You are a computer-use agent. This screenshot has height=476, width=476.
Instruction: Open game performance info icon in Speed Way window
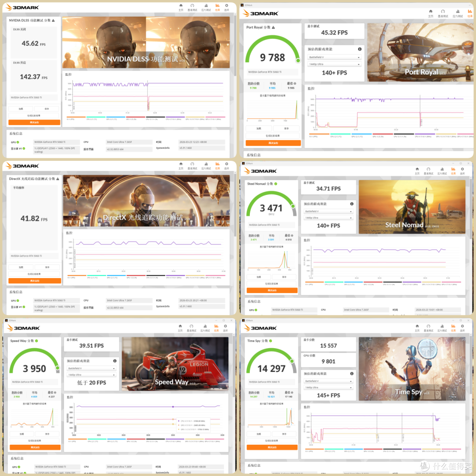(x=115, y=361)
